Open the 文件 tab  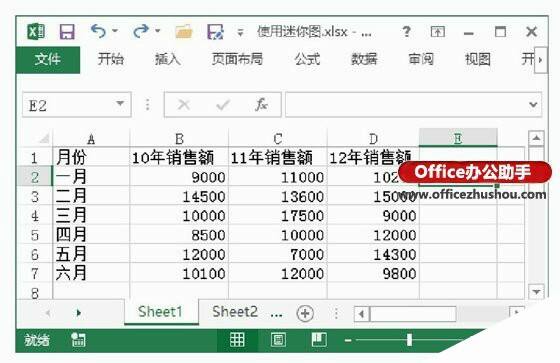pos(48,59)
